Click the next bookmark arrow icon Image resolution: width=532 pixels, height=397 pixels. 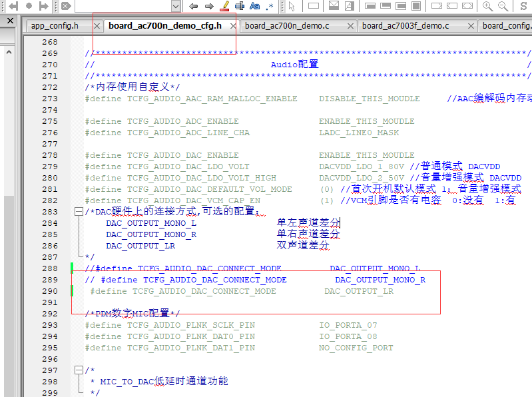point(44,6)
